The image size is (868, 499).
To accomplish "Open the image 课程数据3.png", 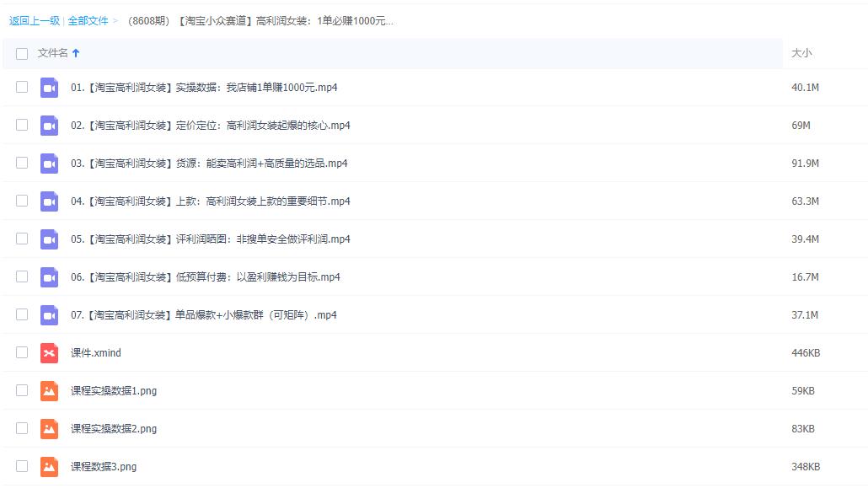I will (x=104, y=467).
